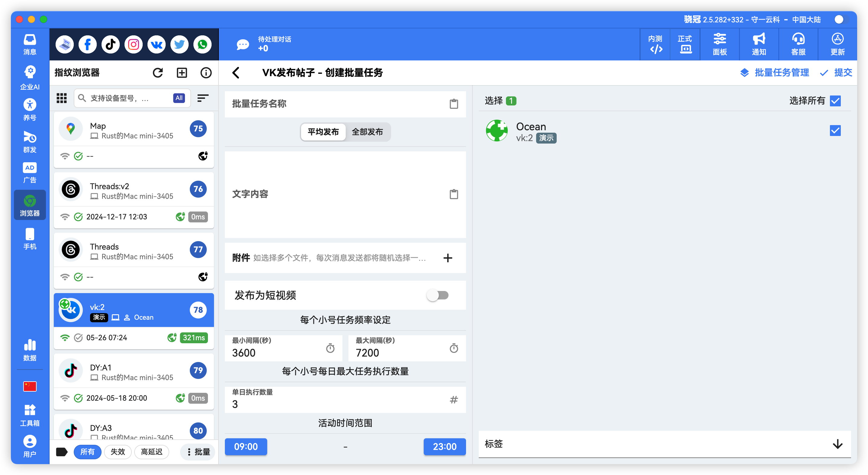This screenshot has width=868, height=475.
Task: Open the All search filter dropdown
Action: coord(179,98)
